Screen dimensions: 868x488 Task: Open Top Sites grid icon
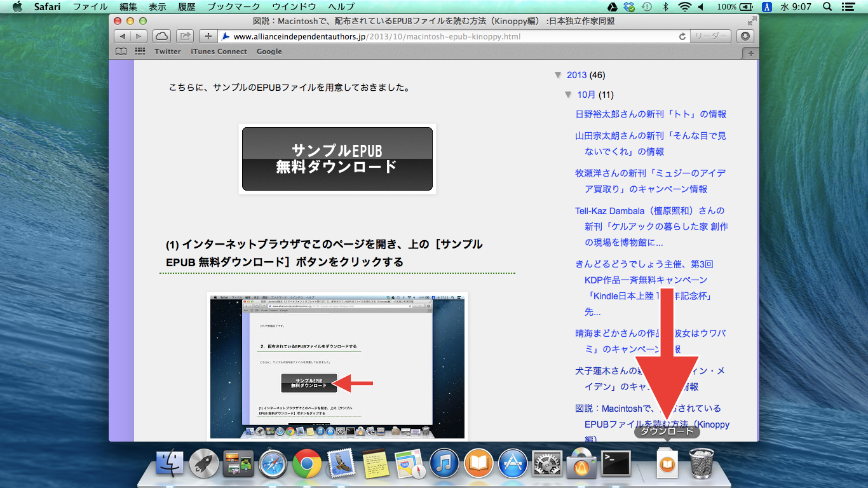pos(140,51)
